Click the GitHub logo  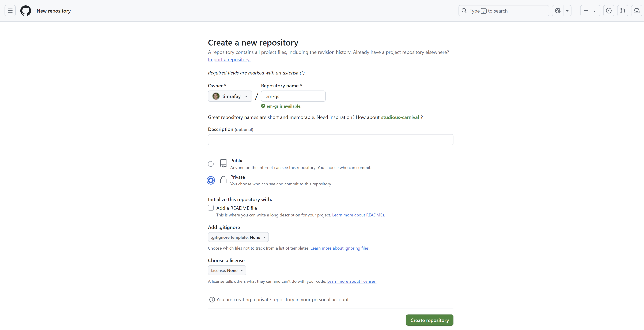pos(25,10)
